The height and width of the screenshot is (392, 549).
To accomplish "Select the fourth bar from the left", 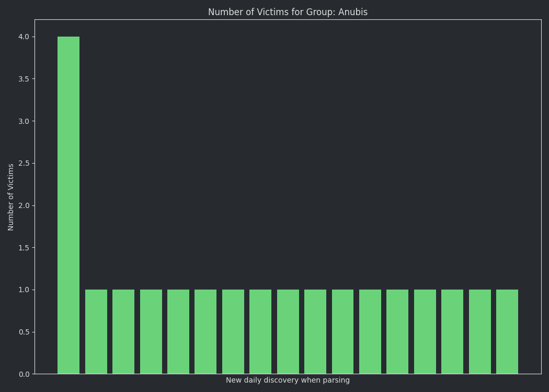I will pyautogui.click(x=151, y=331).
